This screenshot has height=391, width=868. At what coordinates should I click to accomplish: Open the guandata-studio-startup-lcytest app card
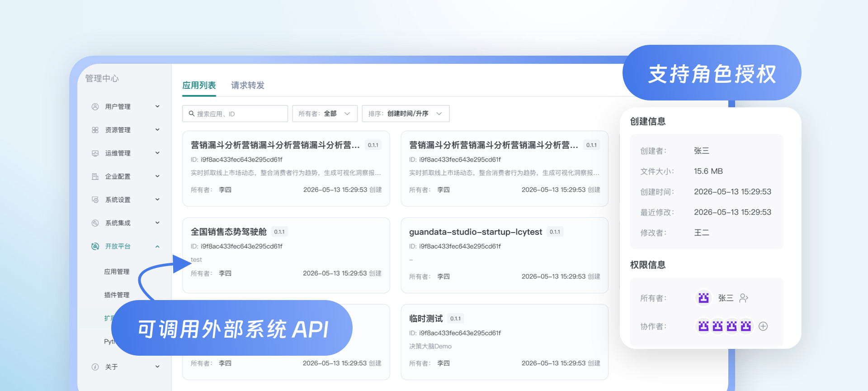505,255
